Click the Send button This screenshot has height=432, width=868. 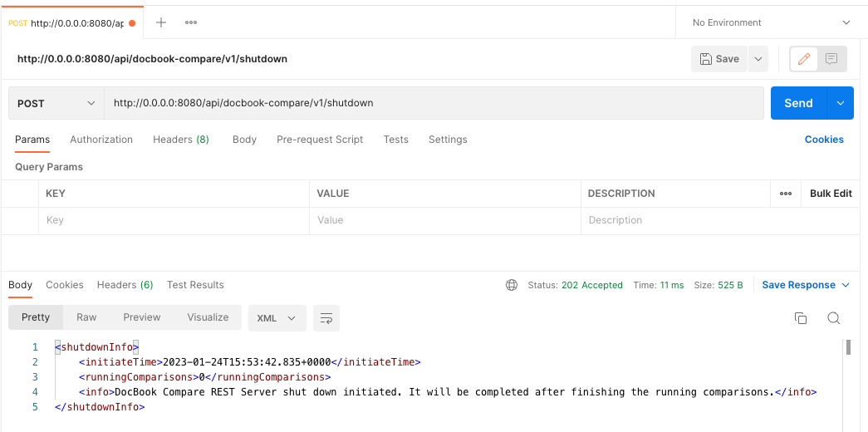tap(797, 103)
